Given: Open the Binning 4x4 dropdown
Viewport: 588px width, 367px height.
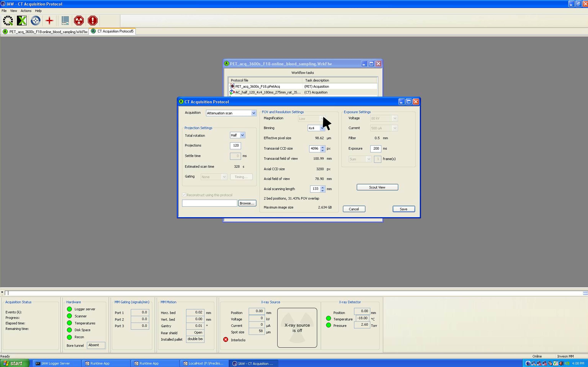Looking at the screenshot, I should point(322,128).
